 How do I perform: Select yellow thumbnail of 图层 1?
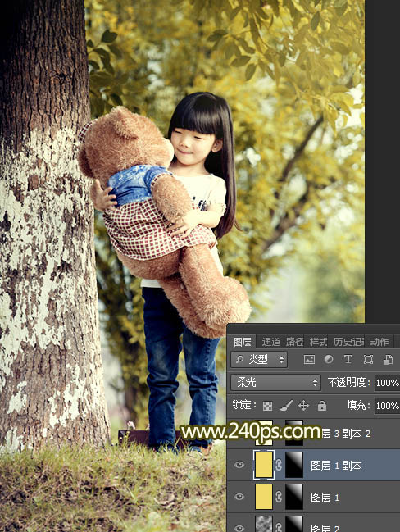(264, 497)
